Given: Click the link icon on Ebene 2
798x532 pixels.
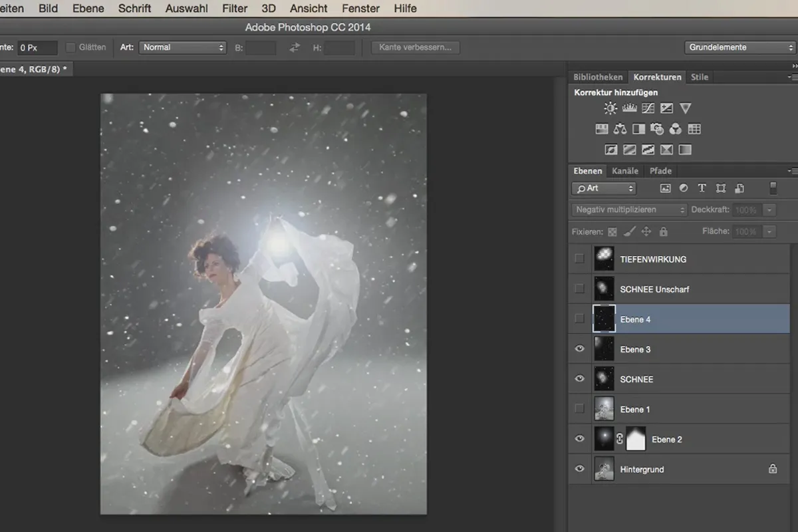Looking at the screenshot, I should 620,439.
